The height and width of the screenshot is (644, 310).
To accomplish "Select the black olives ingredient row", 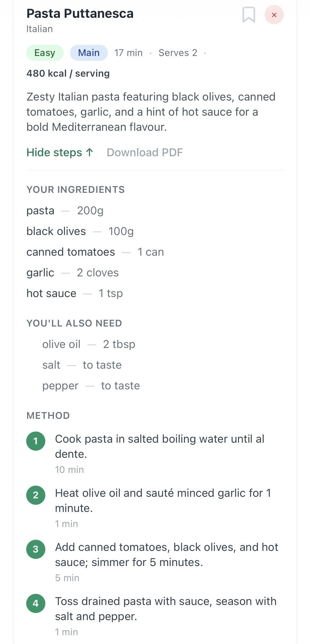I will 80,231.
